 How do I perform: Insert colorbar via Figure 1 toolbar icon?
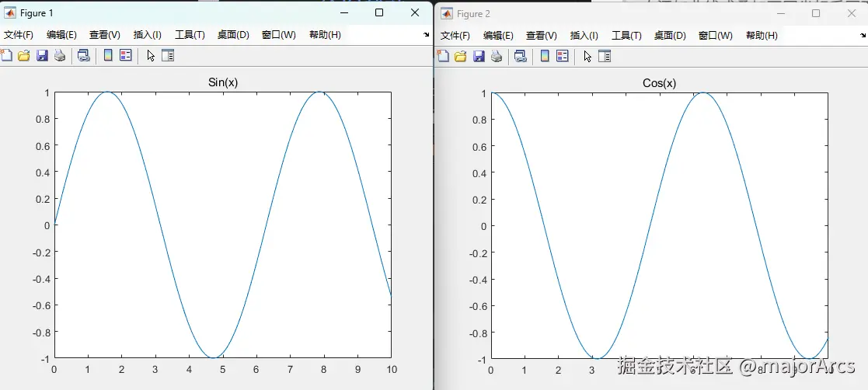pos(109,55)
